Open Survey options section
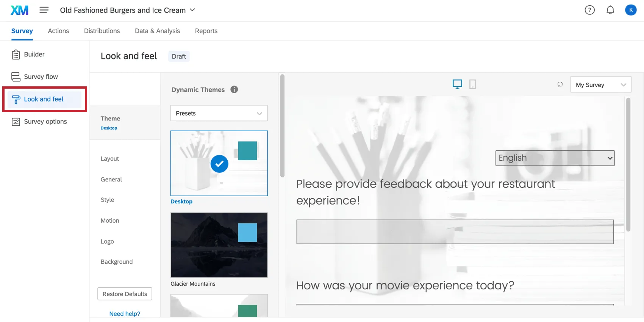Viewport: 644px width, 322px height. click(x=45, y=122)
